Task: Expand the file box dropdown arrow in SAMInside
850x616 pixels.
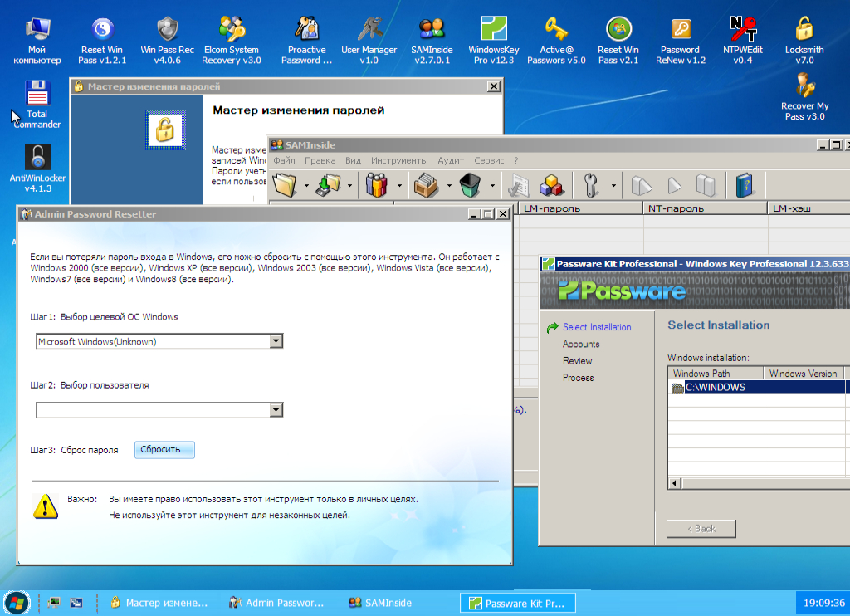Action: (x=449, y=185)
